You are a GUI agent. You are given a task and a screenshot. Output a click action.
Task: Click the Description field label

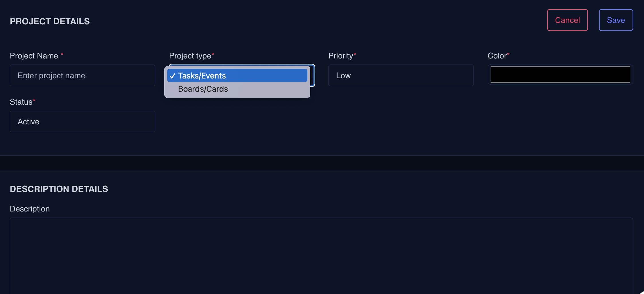30,209
